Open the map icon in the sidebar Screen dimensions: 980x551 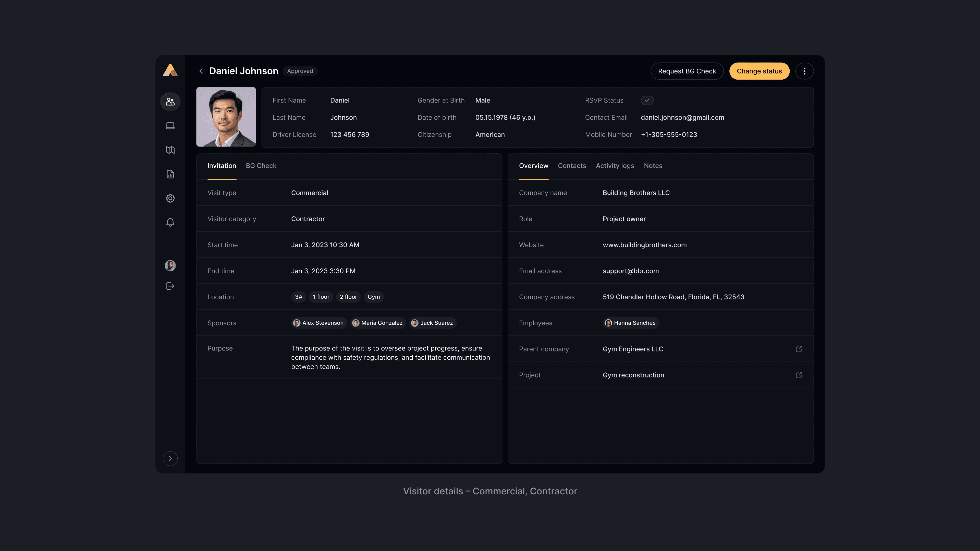[x=170, y=150]
